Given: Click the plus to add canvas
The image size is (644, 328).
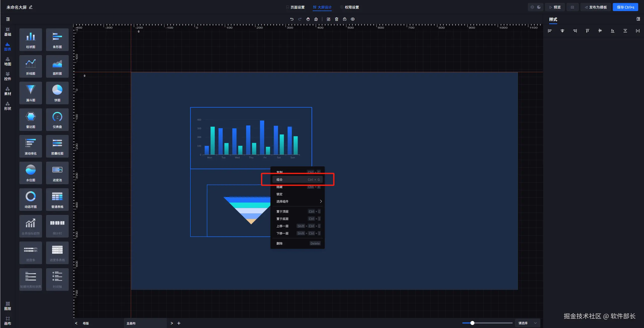Looking at the screenshot, I should coord(179,323).
